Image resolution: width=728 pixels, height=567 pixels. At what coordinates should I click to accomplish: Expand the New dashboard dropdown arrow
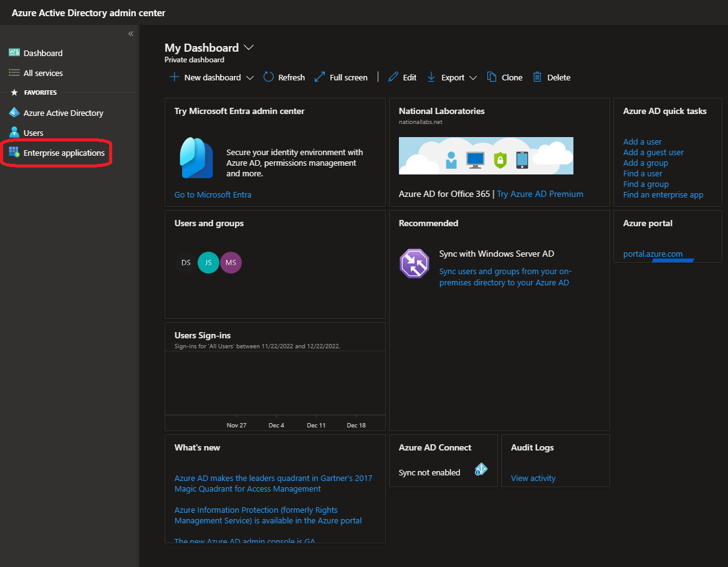250,78
